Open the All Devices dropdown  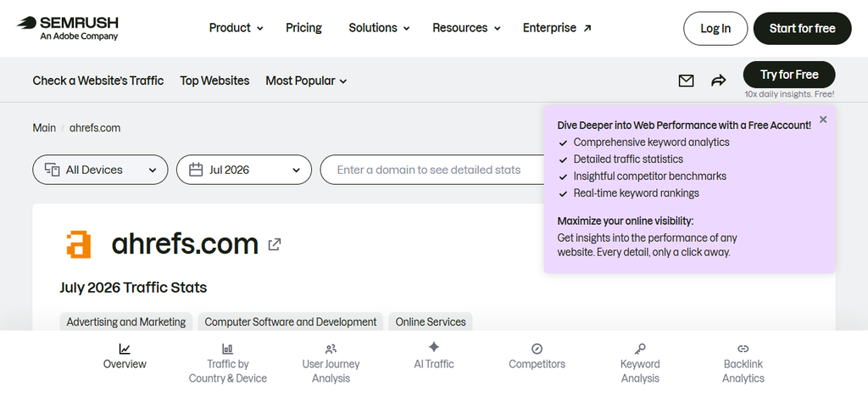click(x=100, y=170)
